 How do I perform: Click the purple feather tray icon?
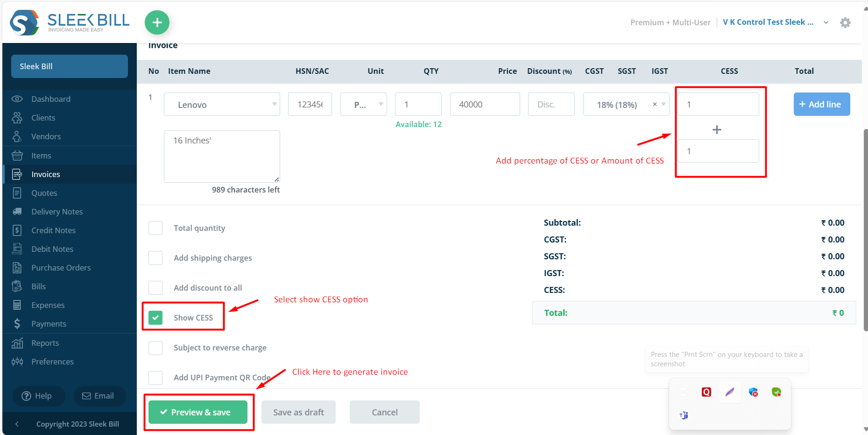coord(730,392)
